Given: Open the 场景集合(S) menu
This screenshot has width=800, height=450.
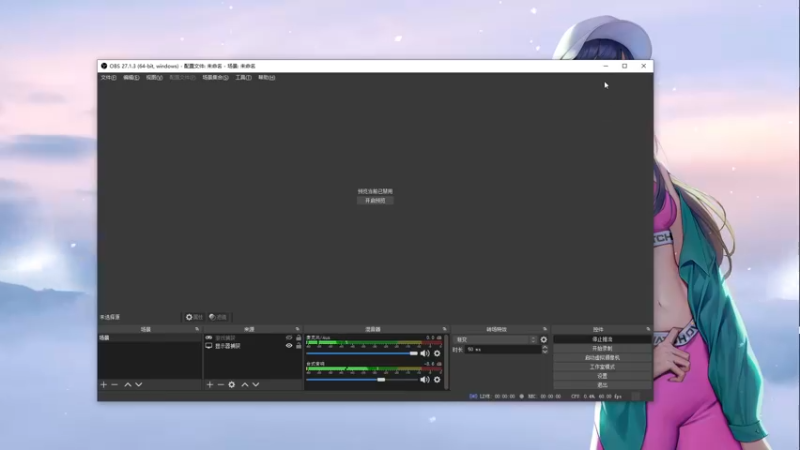Looking at the screenshot, I should click(215, 78).
